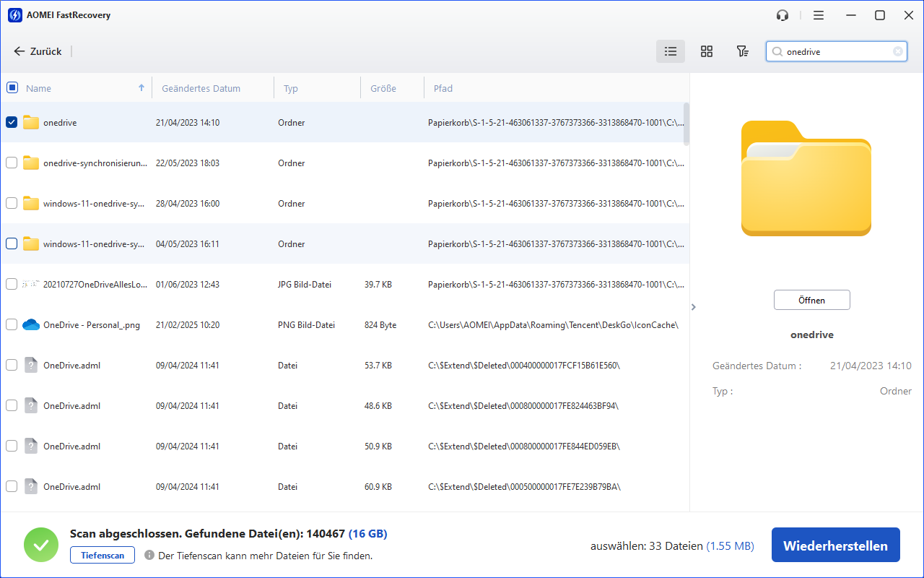Click the headset support icon
Viewport: 924px width, 578px height.
coord(782,15)
